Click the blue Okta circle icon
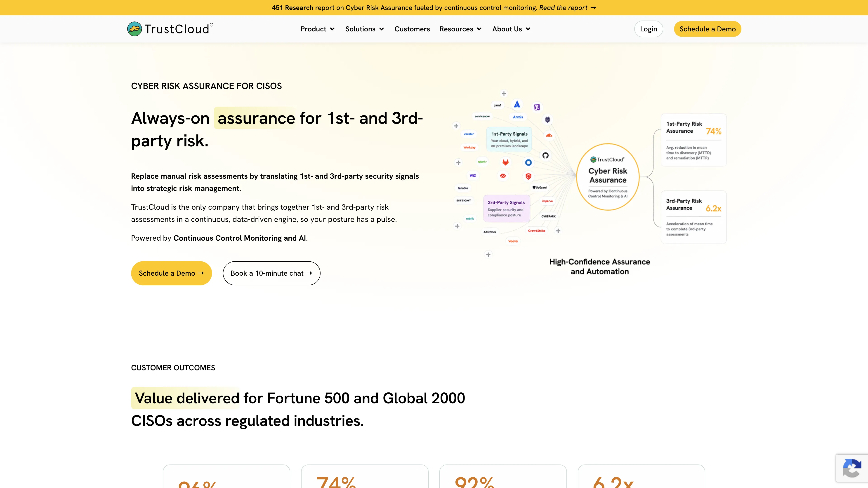 [528, 163]
